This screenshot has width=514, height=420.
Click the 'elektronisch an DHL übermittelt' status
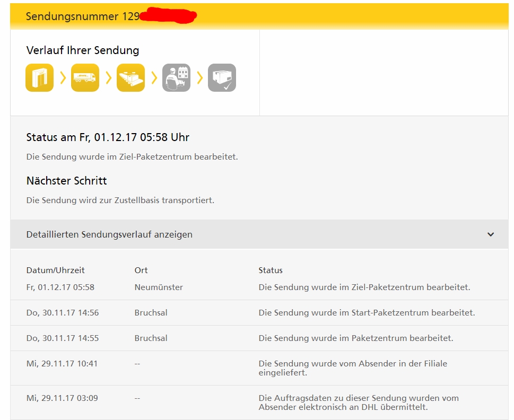[359, 402]
